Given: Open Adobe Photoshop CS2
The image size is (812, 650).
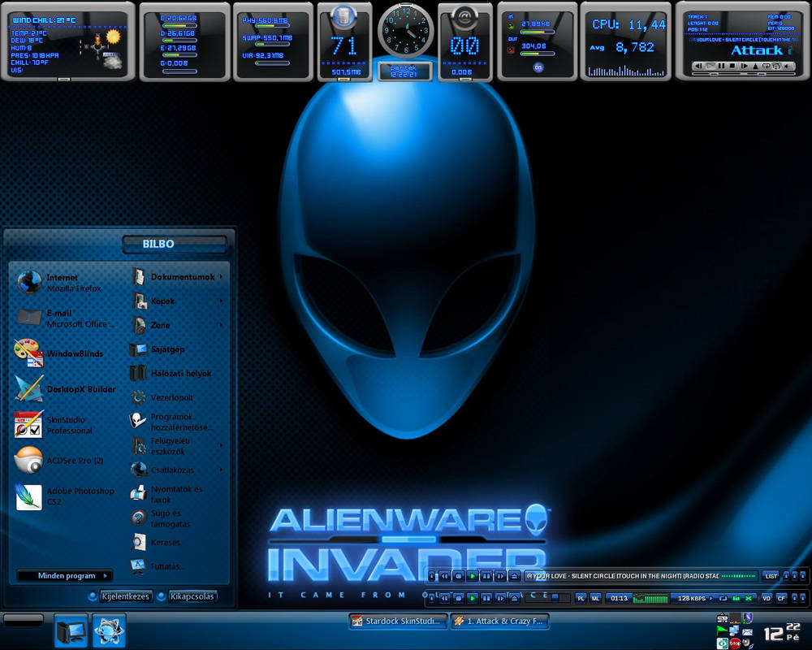Looking at the screenshot, I should [65, 496].
